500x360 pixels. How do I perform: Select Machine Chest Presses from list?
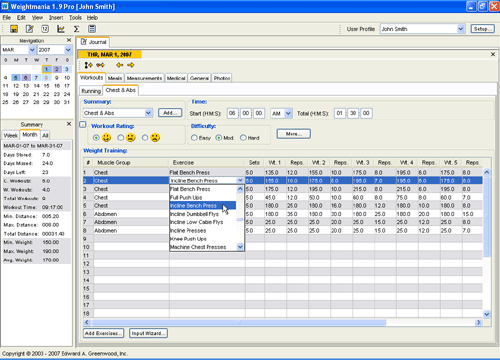coord(203,247)
